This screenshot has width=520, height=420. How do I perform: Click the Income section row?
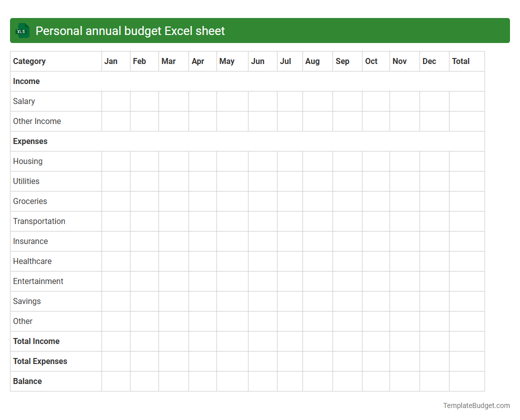[x=26, y=81]
